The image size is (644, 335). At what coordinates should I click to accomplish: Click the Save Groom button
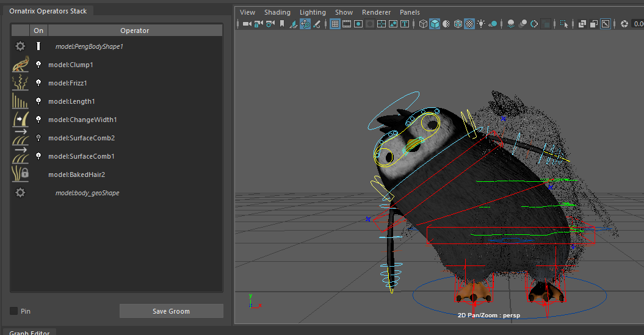click(x=171, y=311)
